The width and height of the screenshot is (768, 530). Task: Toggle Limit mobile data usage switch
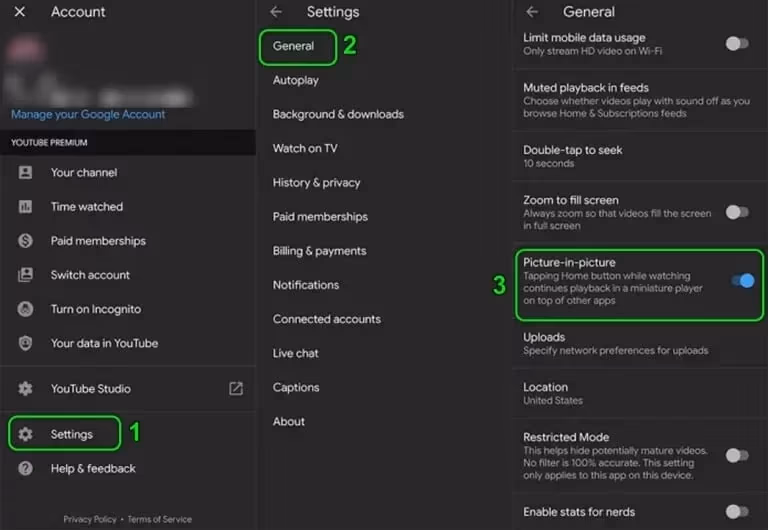[736, 43]
